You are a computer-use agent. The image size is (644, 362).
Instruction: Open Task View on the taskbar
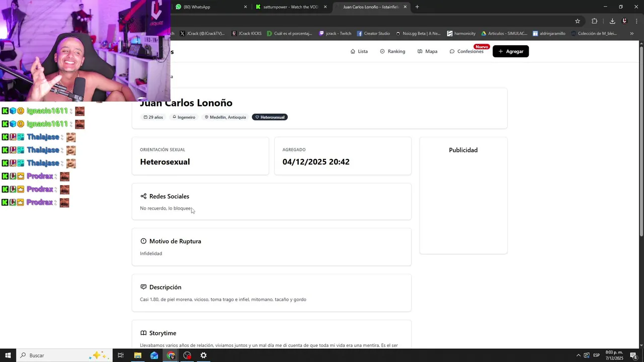[x=121, y=355]
